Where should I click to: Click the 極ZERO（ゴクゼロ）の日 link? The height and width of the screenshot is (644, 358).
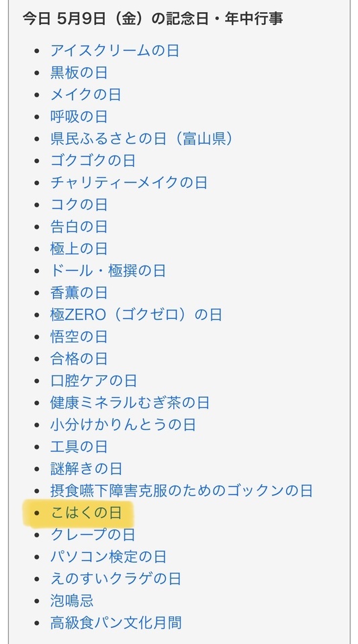coord(136,315)
